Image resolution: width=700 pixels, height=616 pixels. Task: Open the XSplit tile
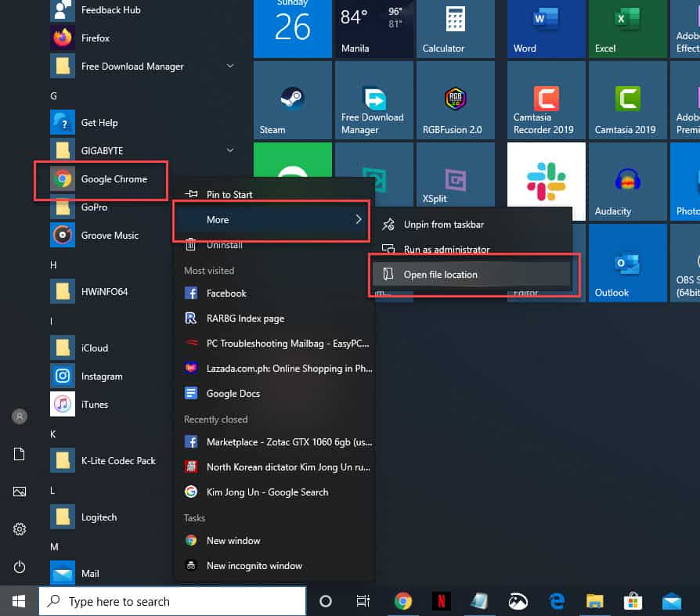pos(456,175)
